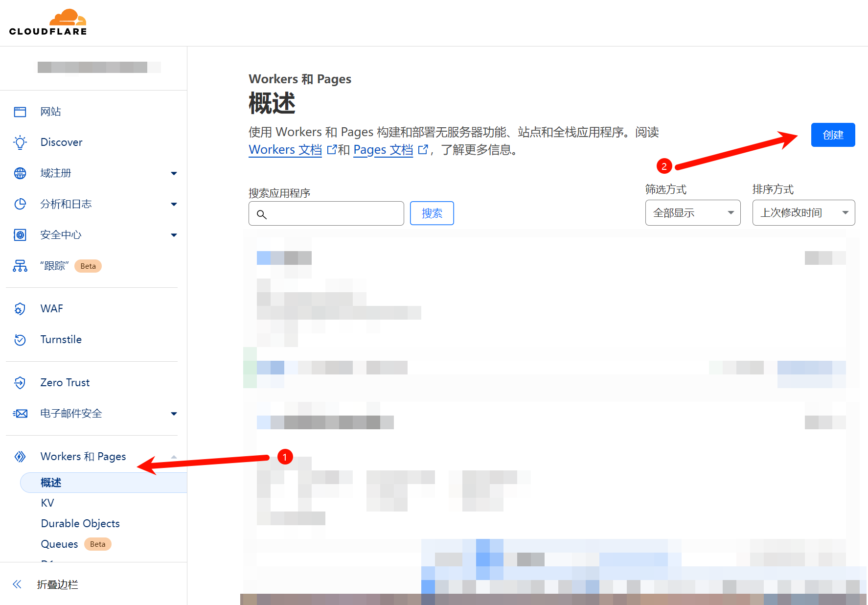868x605 pixels.
Task: Click the 跟踪 network tree icon
Action: (x=20, y=266)
